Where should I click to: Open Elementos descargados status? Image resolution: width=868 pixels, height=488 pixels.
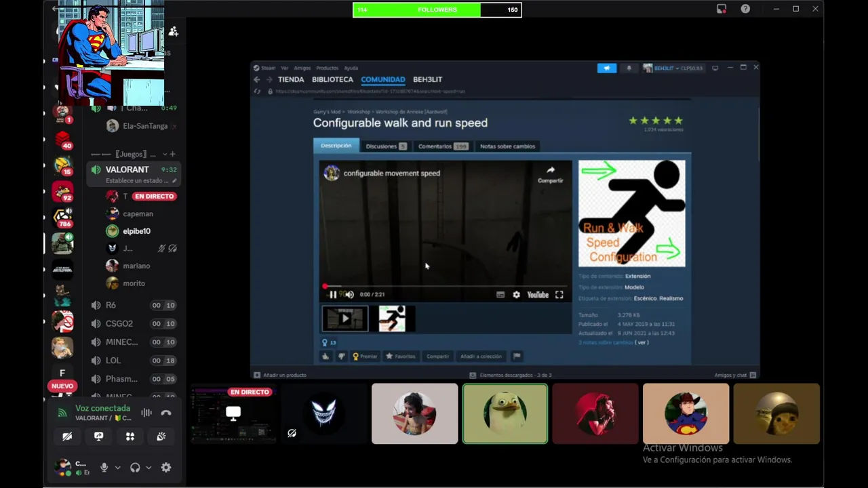(511, 375)
